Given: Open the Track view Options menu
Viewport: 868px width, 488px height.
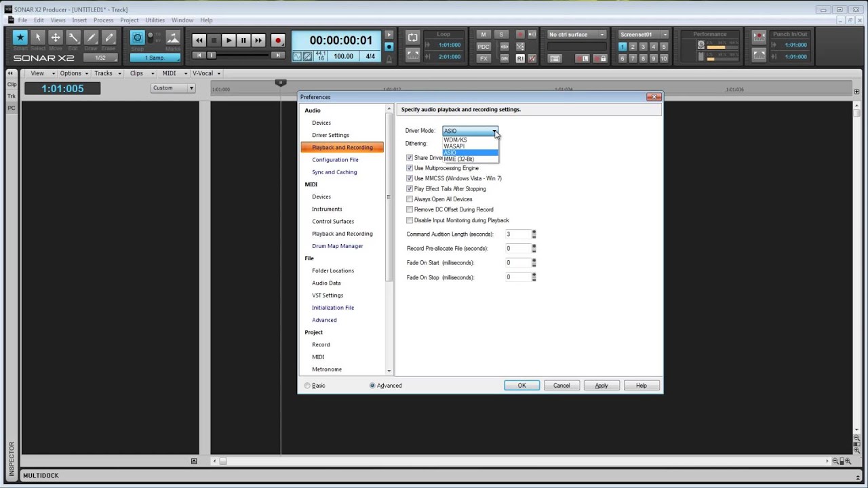Looking at the screenshot, I should (73, 73).
